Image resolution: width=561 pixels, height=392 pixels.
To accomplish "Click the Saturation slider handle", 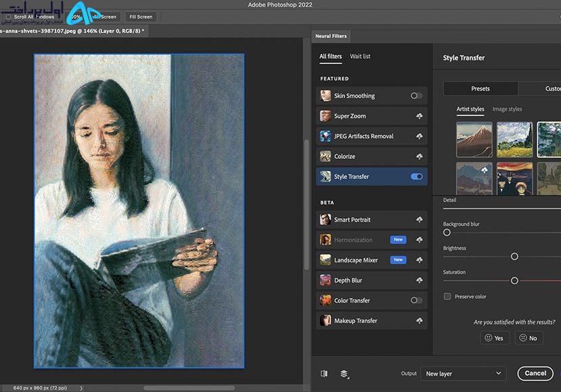I will click(514, 281).
